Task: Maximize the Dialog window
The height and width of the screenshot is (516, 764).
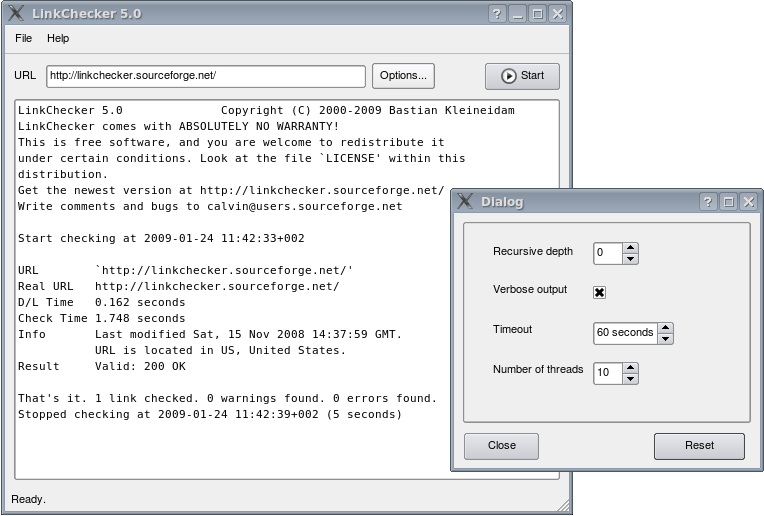Action: pyautogui.click(x=728, y=202)
